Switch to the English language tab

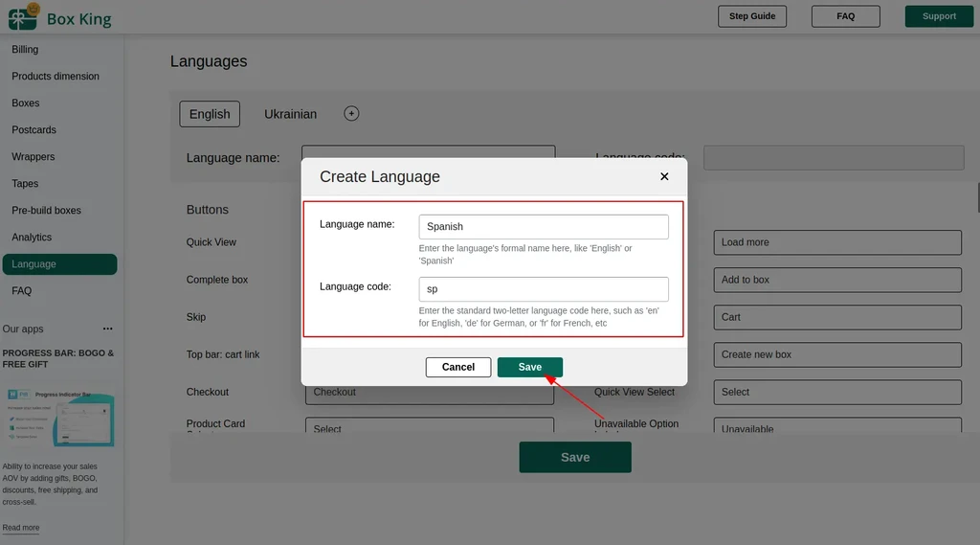coord(210,114)
